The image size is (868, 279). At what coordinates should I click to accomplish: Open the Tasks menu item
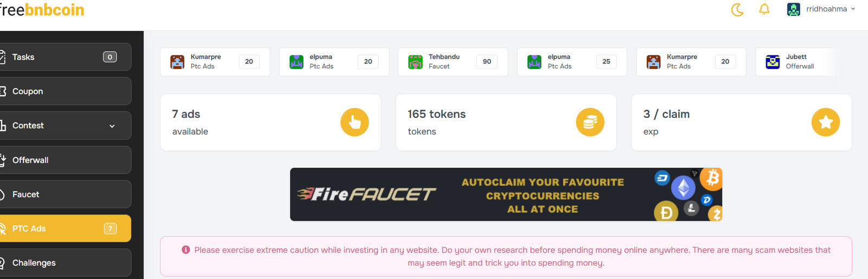coord(66,57)
